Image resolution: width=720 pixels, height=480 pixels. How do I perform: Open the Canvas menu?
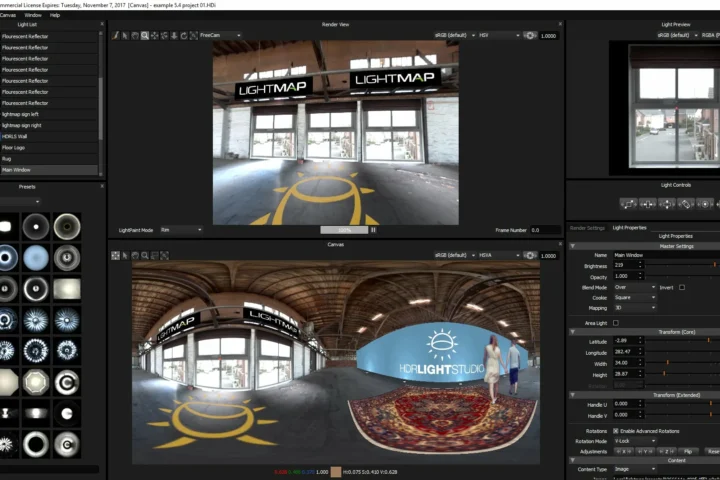click(8, 15)
